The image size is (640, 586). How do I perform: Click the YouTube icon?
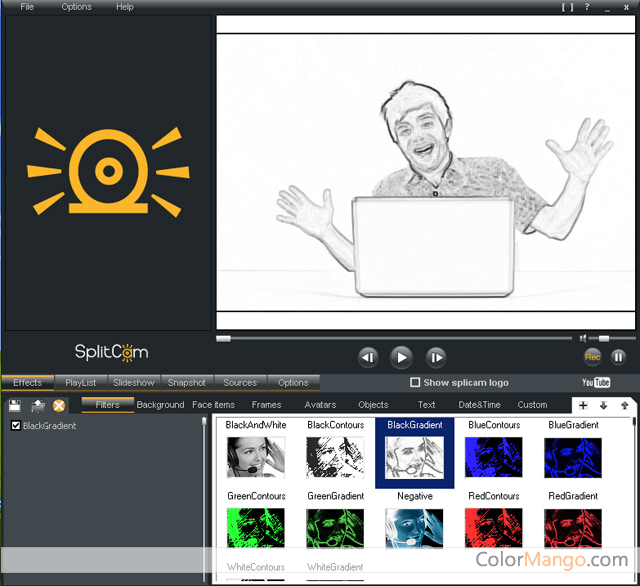click(x=596, y=382)
